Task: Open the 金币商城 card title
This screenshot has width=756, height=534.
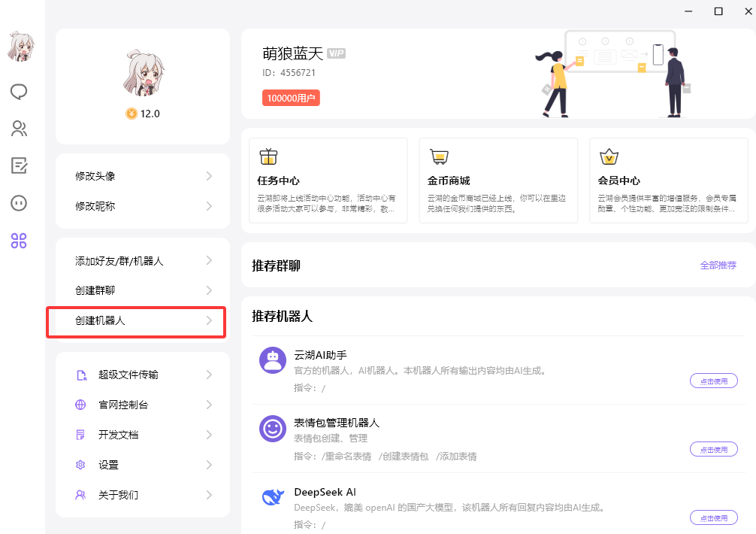Action: pyautogui.click(x=449, y=181)
